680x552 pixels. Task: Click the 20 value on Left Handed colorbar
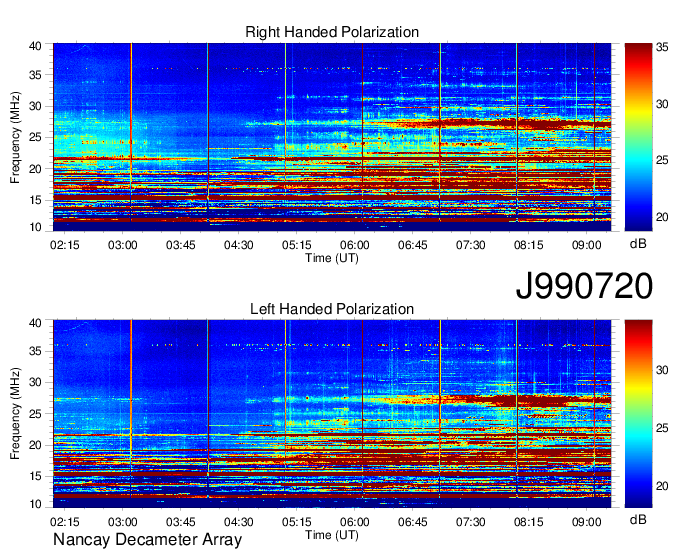[x=662, y=486]
